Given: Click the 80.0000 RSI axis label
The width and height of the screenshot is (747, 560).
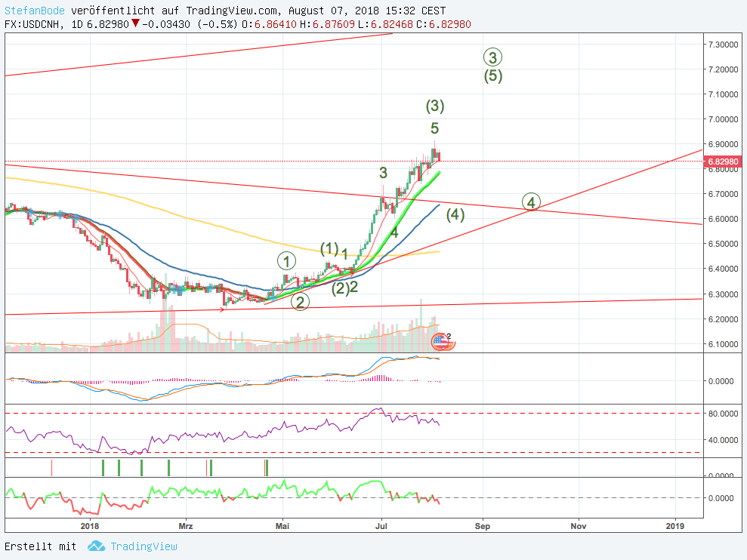Looking at the screenshot, I should click(x=723, y=414).
